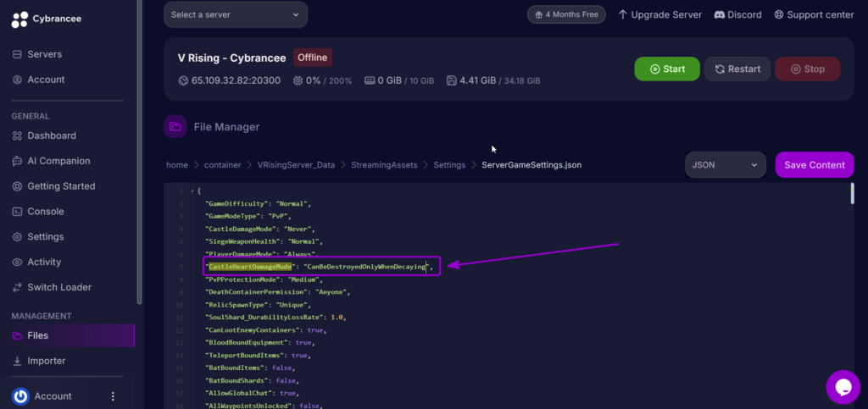Click the Save Content button
Screen dimensions: 868x409
click(815, 165)
